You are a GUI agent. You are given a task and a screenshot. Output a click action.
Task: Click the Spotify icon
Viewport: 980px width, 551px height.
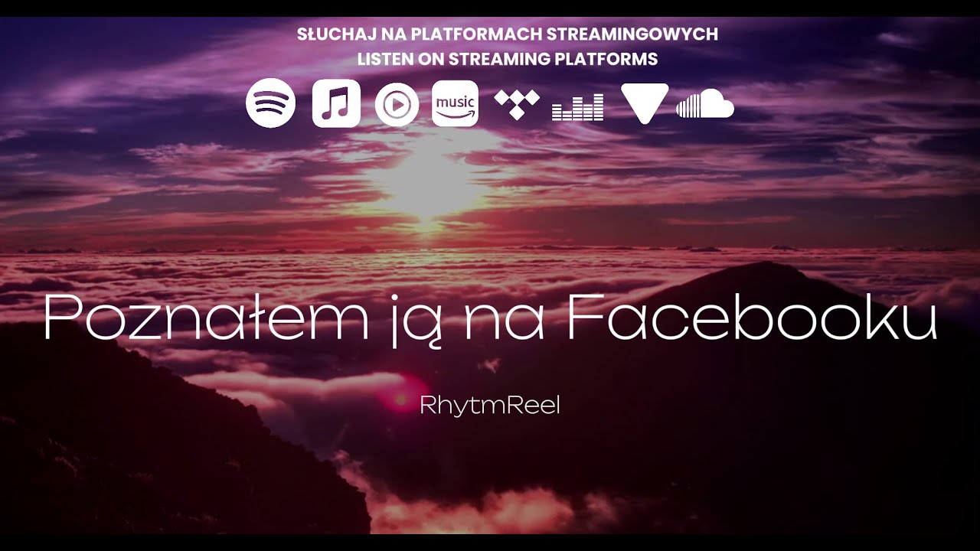[270, 103]
